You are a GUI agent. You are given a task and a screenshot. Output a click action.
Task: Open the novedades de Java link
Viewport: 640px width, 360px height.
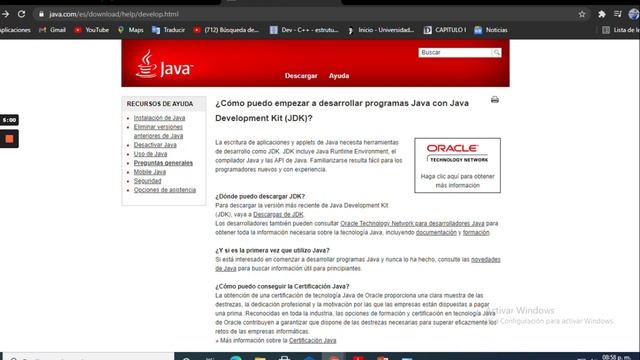pos(486,260)
